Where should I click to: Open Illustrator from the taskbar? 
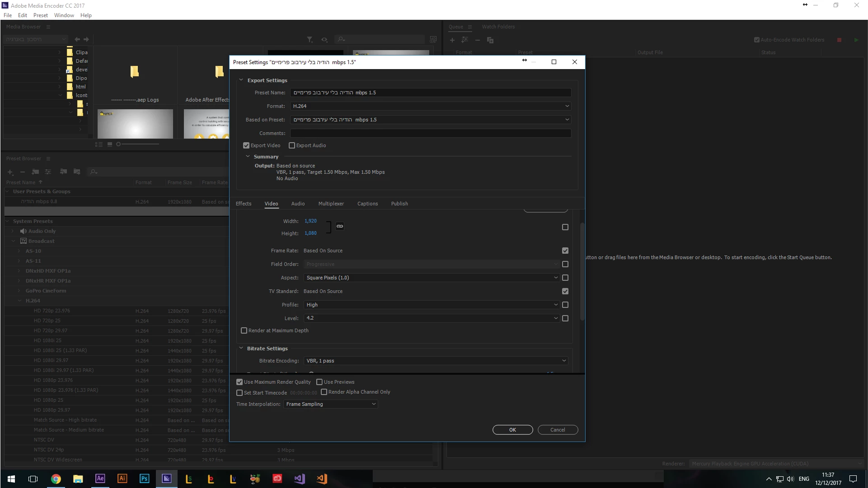coord(122,479)
